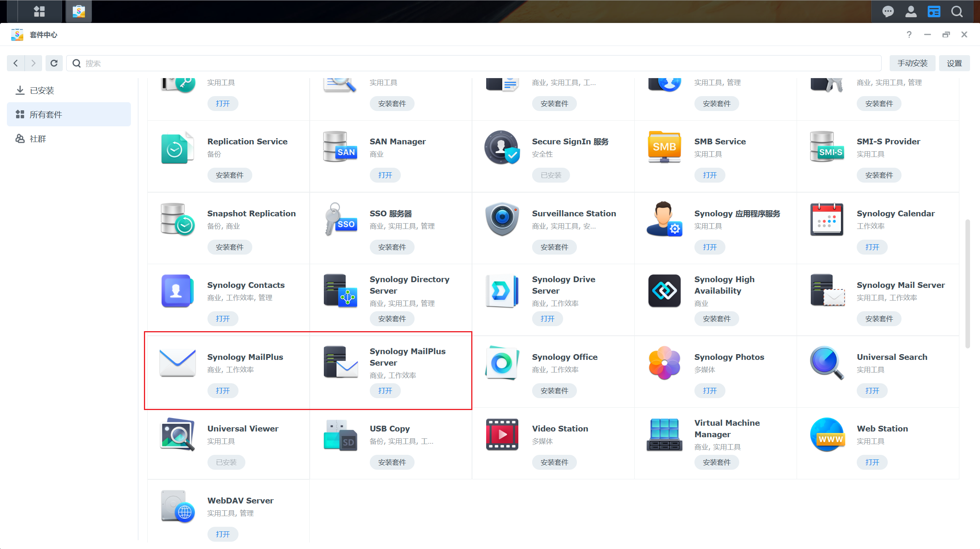Click the 搜索 search input field

[x=474, y=63]
